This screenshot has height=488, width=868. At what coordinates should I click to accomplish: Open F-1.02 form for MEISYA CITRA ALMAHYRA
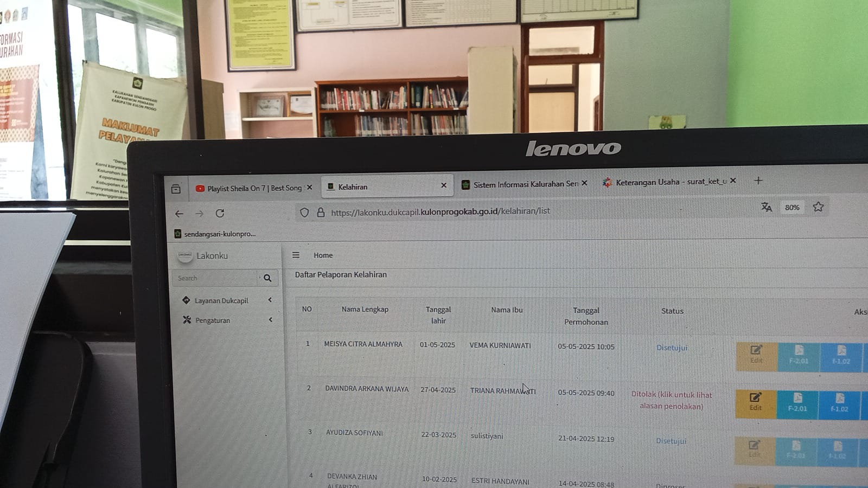click(841, 357)
